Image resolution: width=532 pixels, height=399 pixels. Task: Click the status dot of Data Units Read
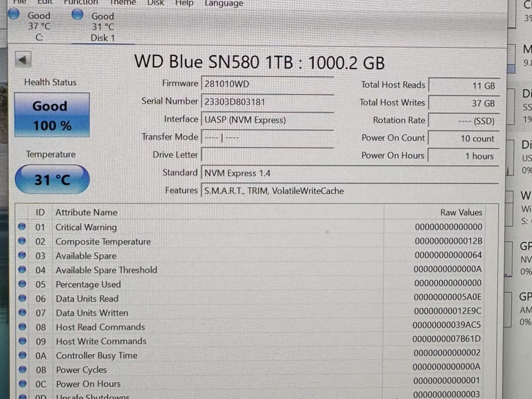[22, 298]
